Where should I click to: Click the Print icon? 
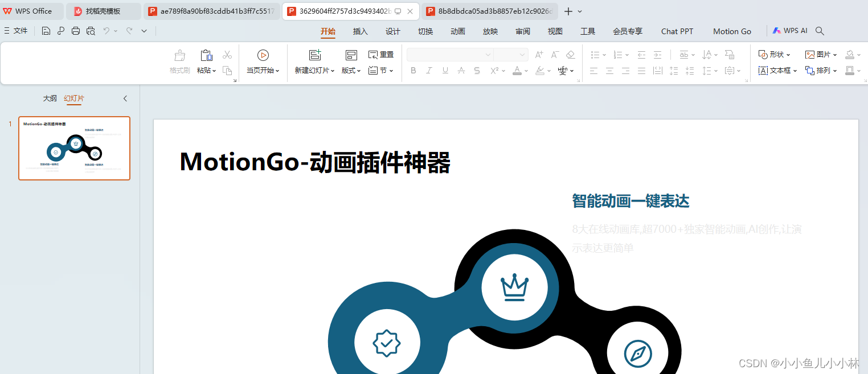[x=76, y=31]
